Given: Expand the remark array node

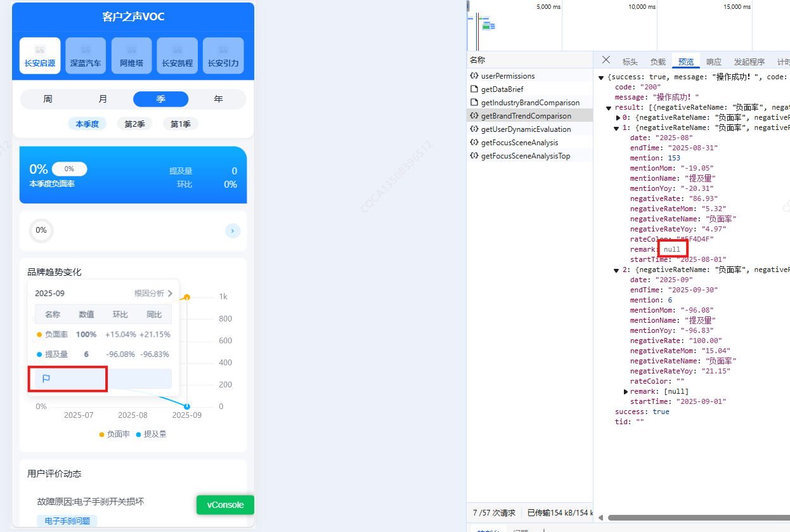Looking at the screenshot, I should click(626, 392).
